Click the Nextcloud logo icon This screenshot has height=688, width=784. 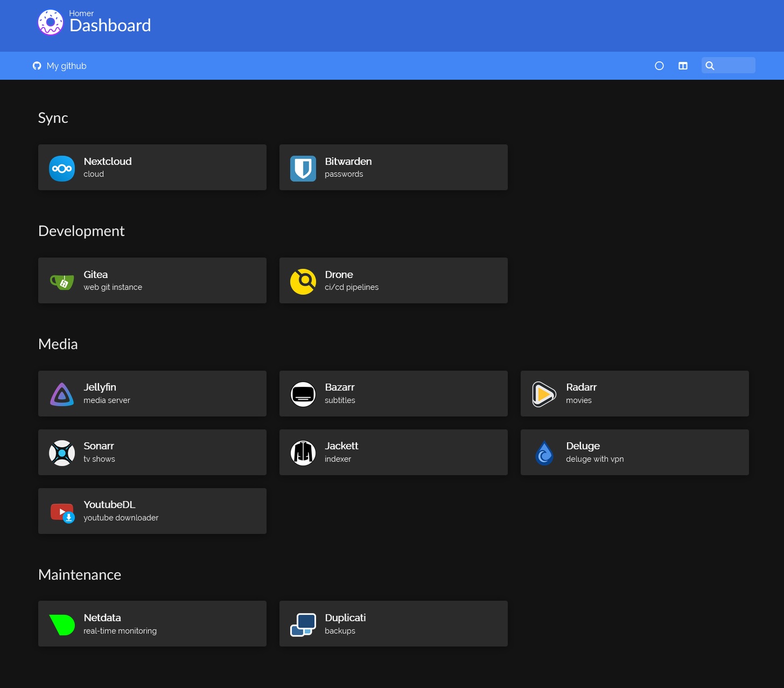tap(62, 169)
